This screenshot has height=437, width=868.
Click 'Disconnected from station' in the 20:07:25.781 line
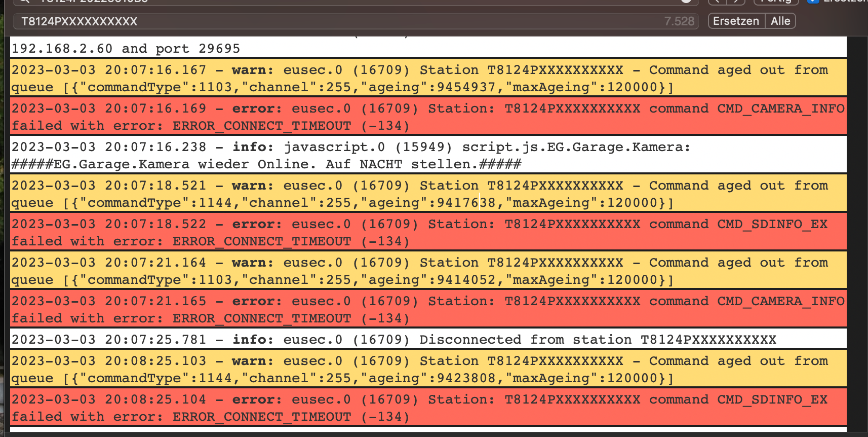(525, 340)
